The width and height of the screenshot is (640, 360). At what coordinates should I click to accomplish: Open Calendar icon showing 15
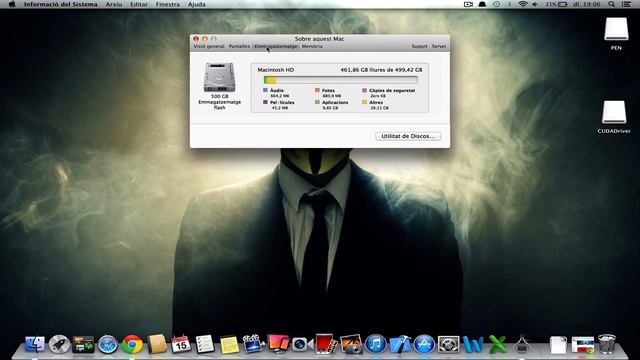181,344
